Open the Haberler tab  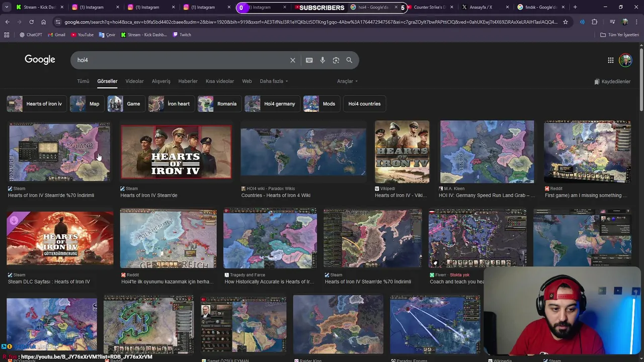pos(188,81)
